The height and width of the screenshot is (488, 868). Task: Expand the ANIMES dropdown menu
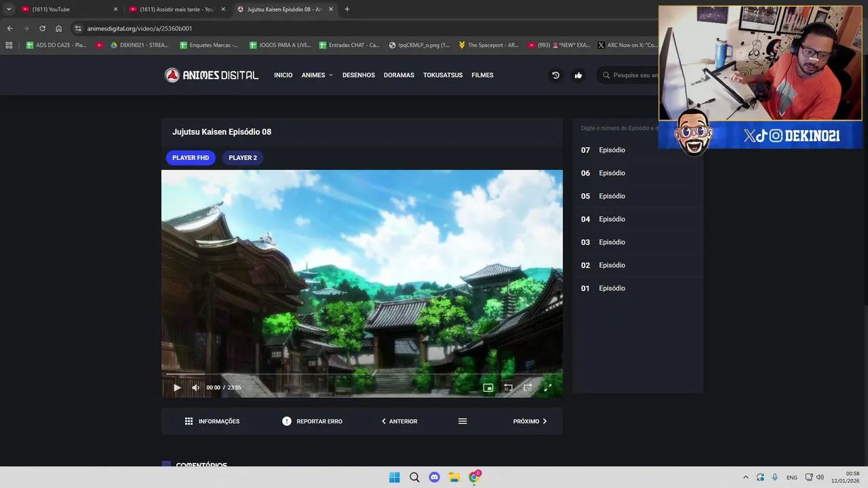pyautogui.click(x=317, y=75)
